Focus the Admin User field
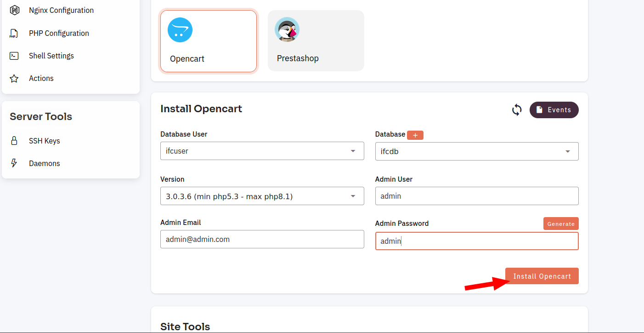644x333 pixels. click(x=477, y=196)
